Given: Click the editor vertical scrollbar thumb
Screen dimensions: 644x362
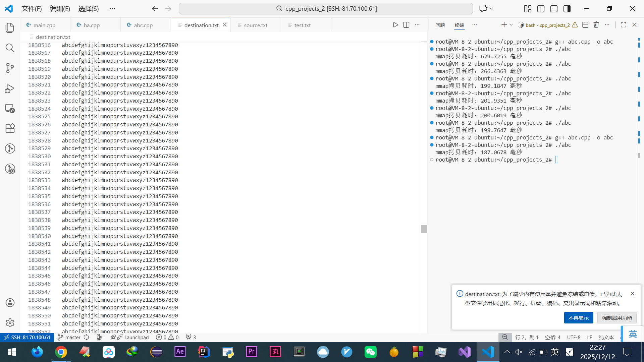Looking at the screenshot, I should 424,229.
